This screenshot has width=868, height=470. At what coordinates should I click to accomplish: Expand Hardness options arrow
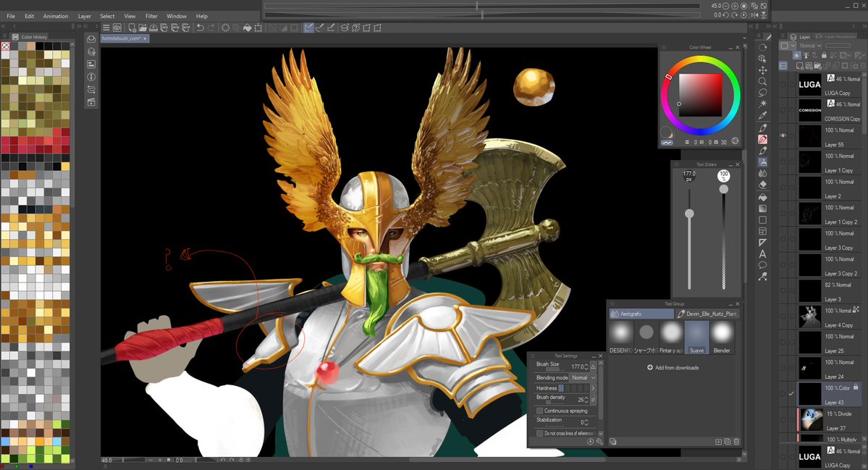[x=593, y=388]
